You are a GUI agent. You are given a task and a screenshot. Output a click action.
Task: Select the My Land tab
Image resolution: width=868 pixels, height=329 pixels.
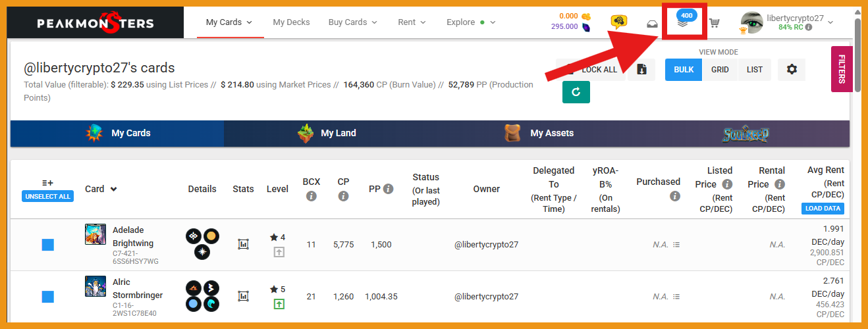pyautogui.click(x=327, y=133)
